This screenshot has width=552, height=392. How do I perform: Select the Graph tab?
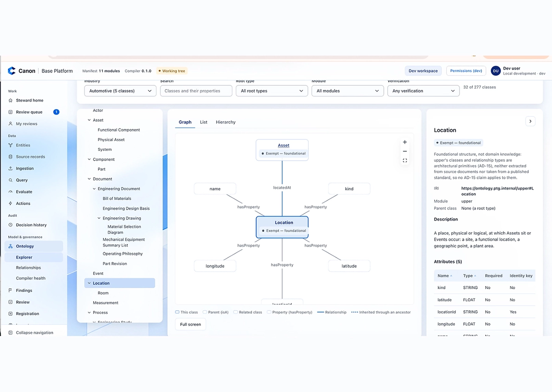[185, 122]
